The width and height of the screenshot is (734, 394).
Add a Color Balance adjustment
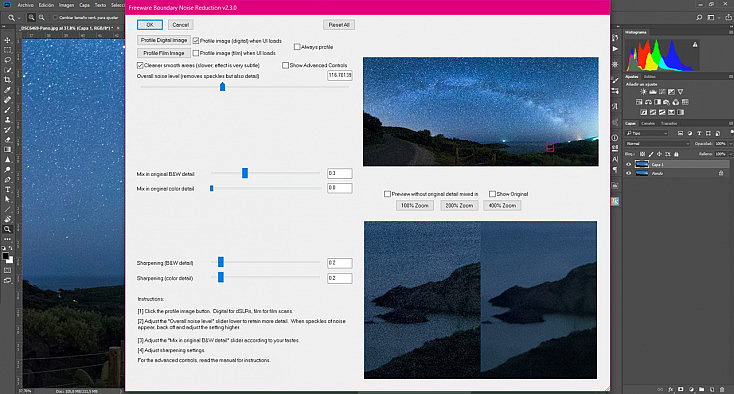pyautogui.click(x=648, y=102)
